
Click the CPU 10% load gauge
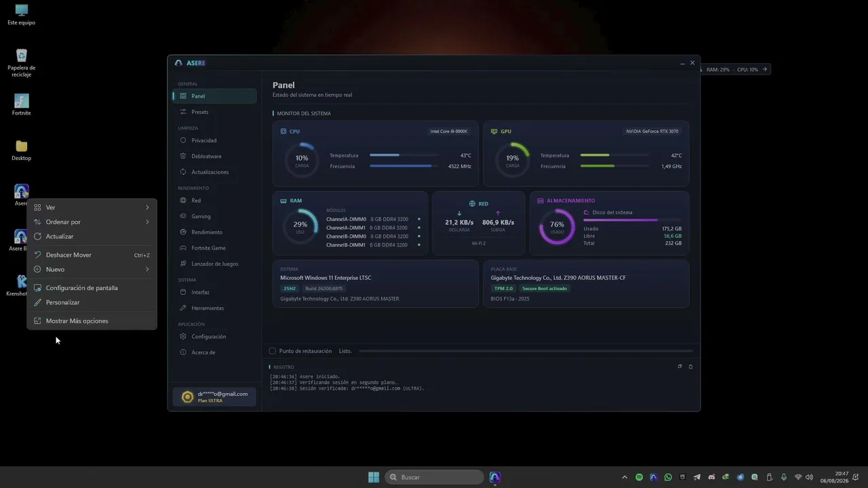click(302, 160)
